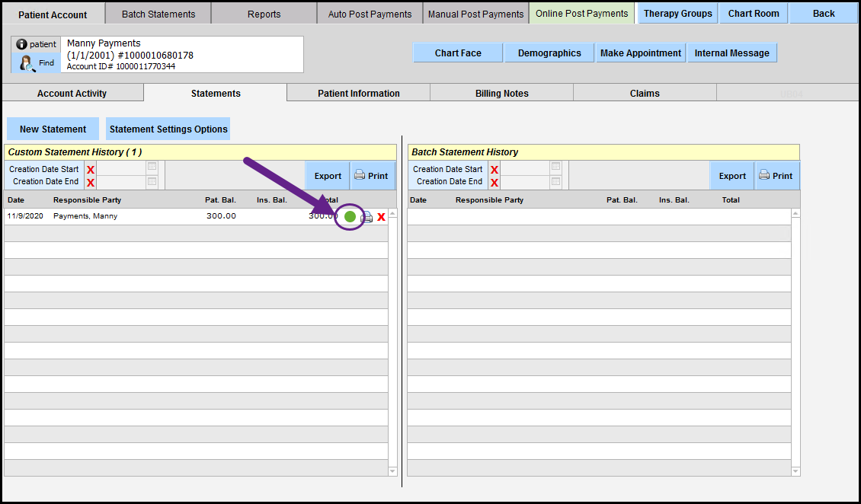Clear Creation Date End in Batch Statement History
This screenshot has height=504, width=861.
(x=495, y=183)
